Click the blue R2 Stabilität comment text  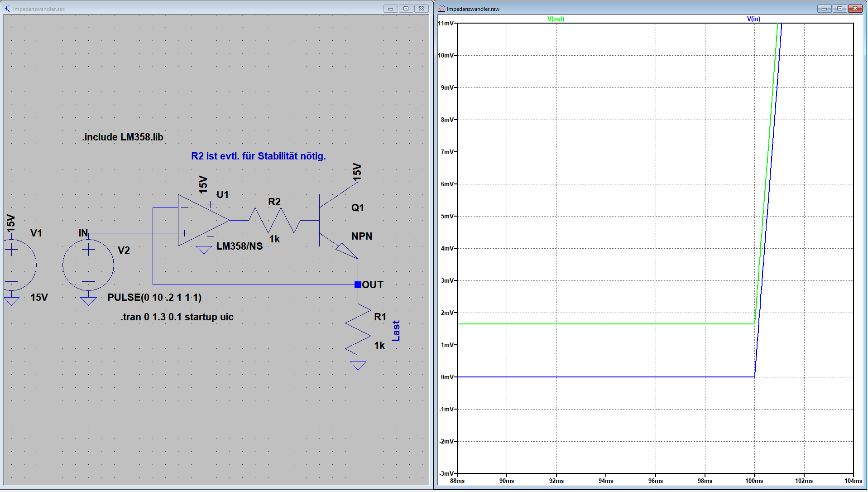click(258, 156)
